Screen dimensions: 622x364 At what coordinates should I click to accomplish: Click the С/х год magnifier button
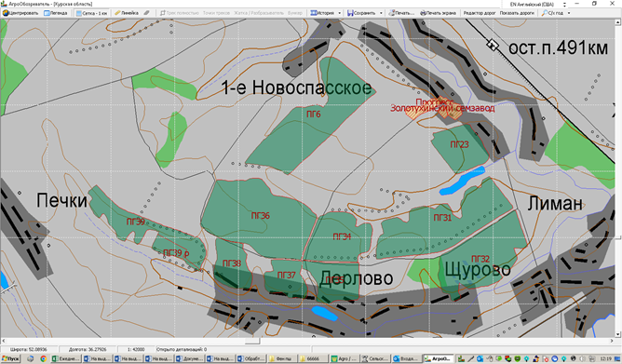pyautogui.click(x=552, y=13)
